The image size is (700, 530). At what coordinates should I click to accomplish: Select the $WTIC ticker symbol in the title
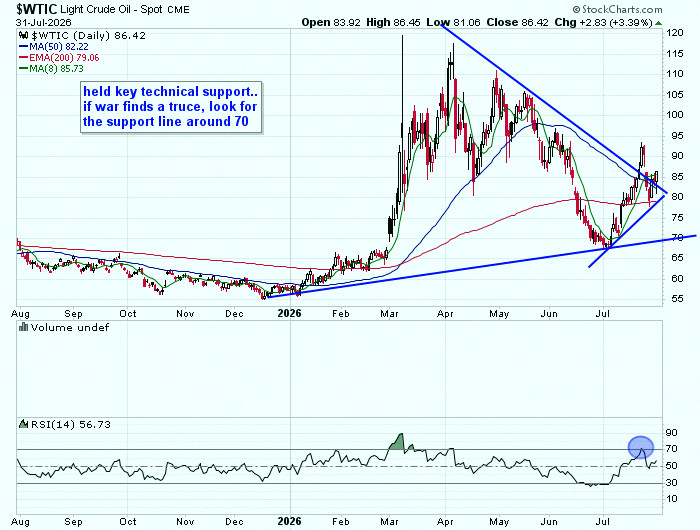click(x=37, y=8)
